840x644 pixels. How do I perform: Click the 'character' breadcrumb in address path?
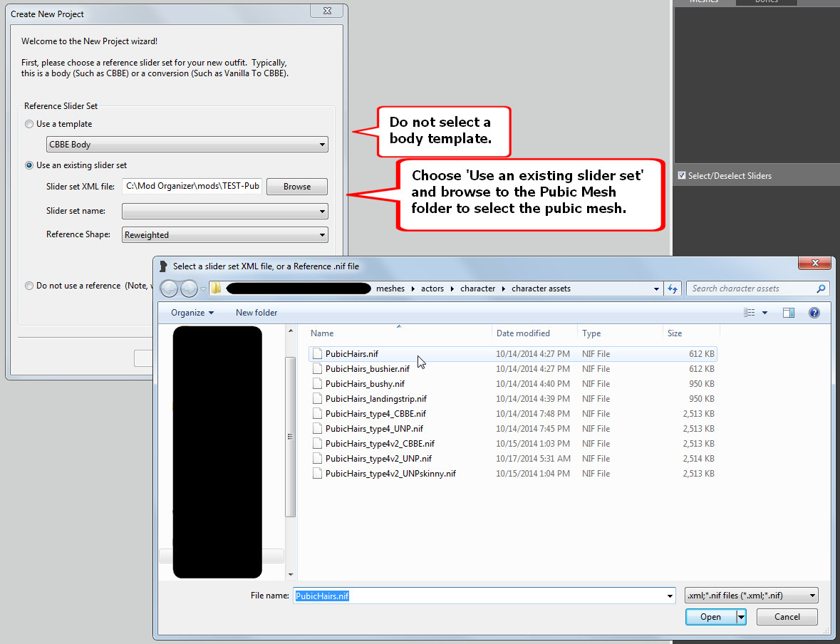pyautogui.click(x=477, y=289)
